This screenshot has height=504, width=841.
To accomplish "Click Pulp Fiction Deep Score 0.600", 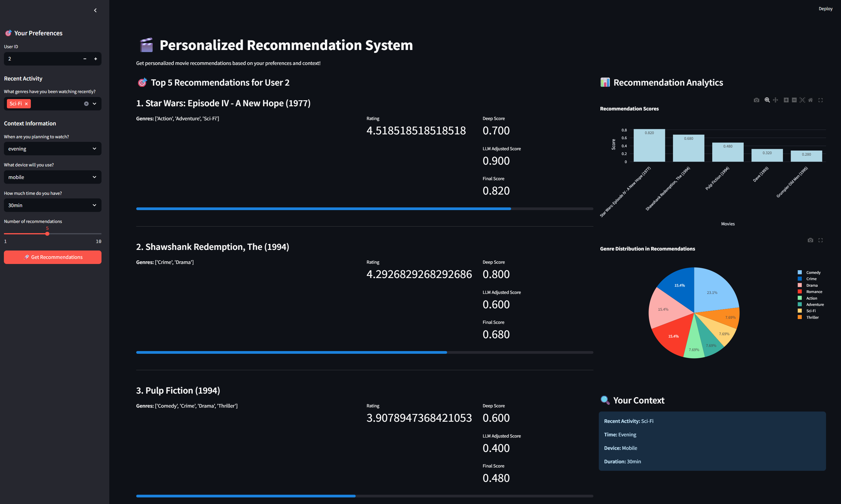I will click(x=496, y=418).
